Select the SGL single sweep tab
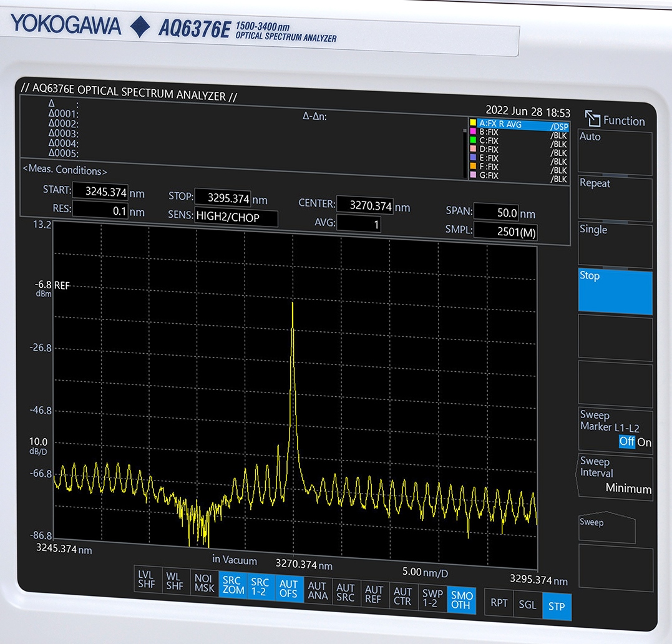The image size is (672, 644). (527, 605)
